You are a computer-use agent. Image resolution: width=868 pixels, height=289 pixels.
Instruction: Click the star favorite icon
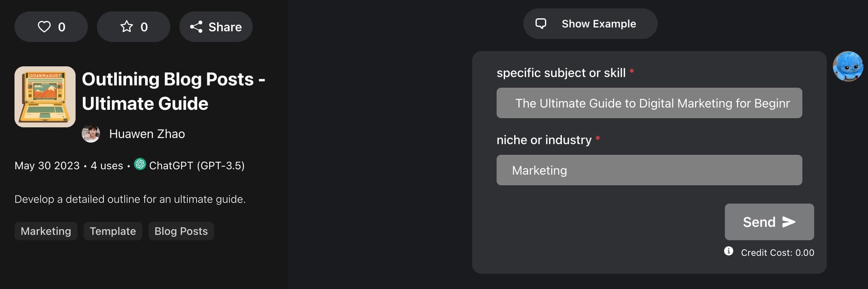click(127, 27)
